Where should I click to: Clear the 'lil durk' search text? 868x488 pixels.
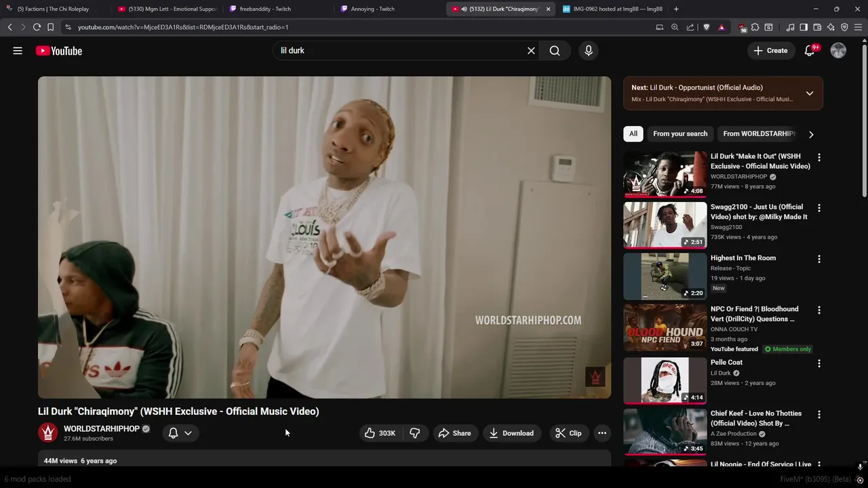click(x=531, y=51)
